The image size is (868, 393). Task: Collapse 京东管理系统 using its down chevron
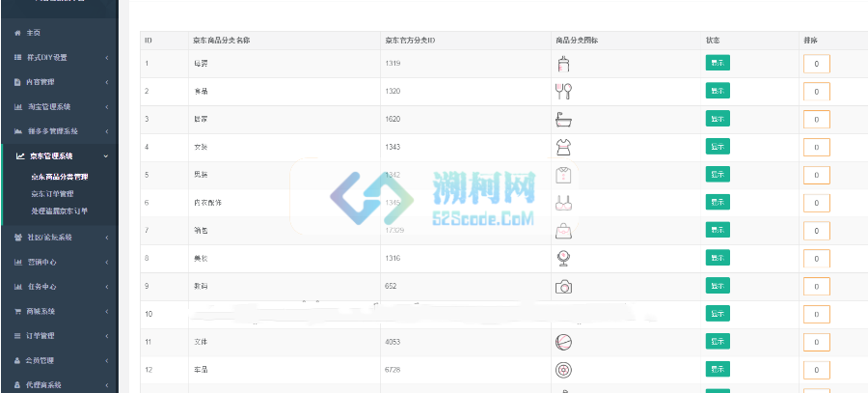click(x=106, y=156)
